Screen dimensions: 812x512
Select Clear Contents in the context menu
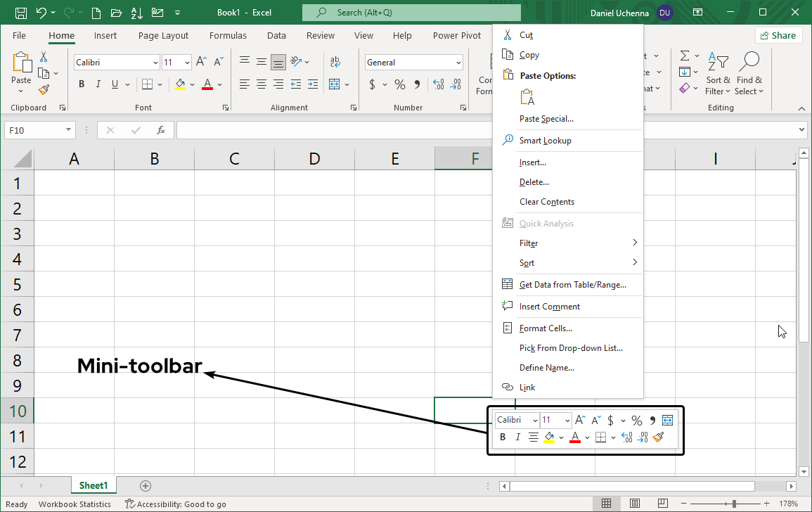(547, 201)
